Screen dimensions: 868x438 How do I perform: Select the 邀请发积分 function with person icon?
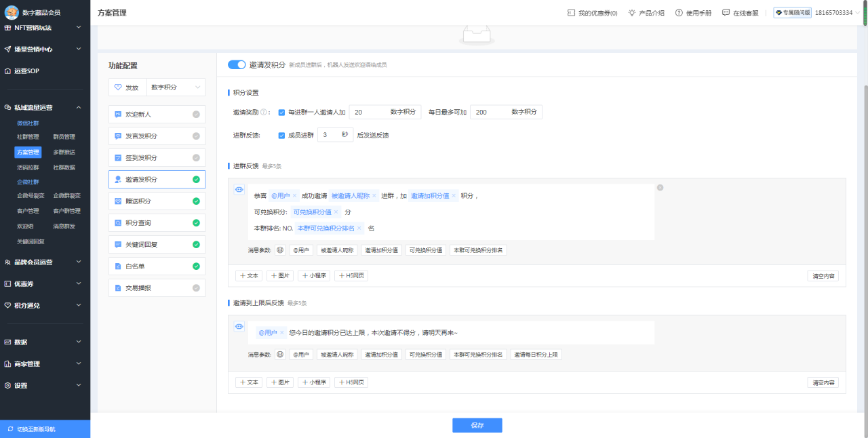(157, 179)
